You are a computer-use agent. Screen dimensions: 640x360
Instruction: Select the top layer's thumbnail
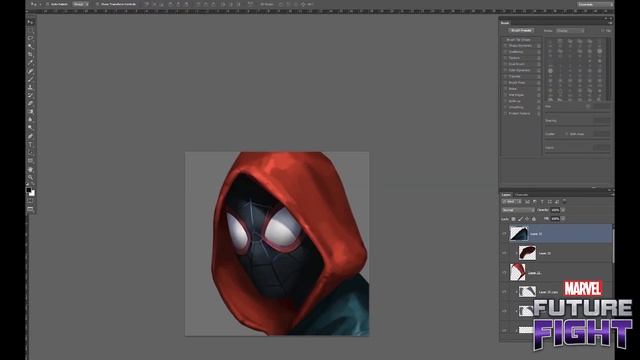point(519,233)
